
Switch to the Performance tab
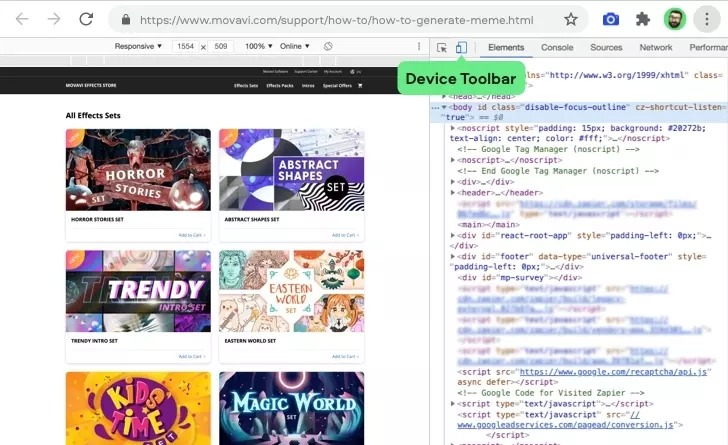(x=708, y=47)
